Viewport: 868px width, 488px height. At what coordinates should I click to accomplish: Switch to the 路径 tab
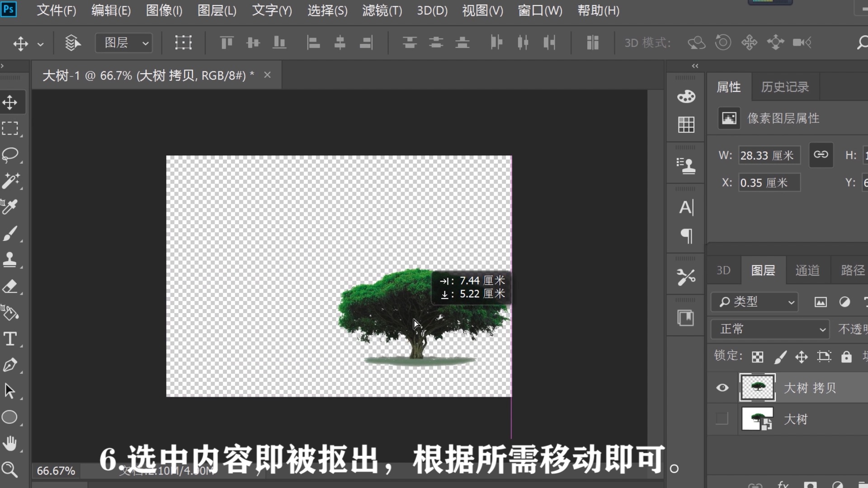click(853, 270)
